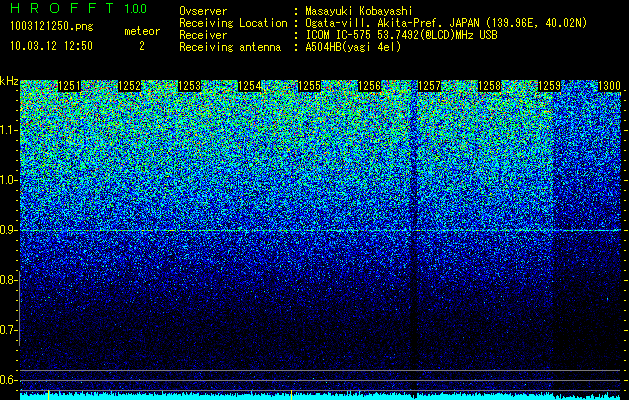This screenshot has height=400, width=629.
Task: Click the 1.0 frequency axis label
Action: tap(9, 180)
